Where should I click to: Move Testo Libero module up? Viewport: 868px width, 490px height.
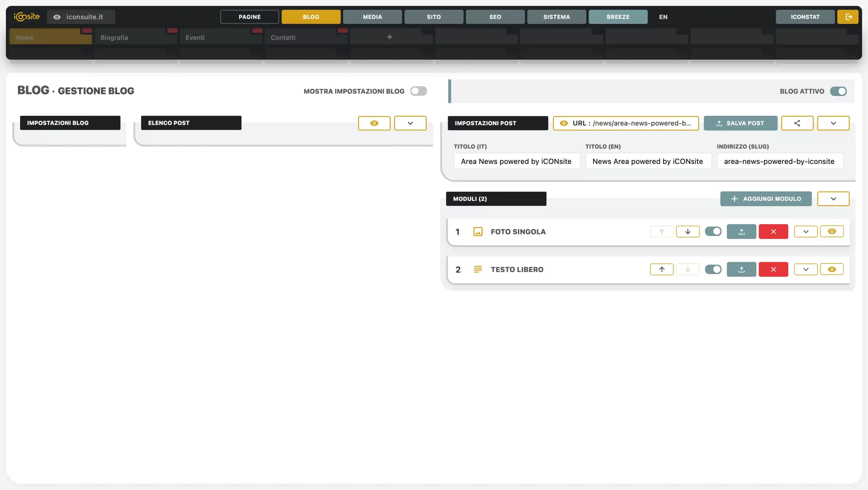pos(662,269)
